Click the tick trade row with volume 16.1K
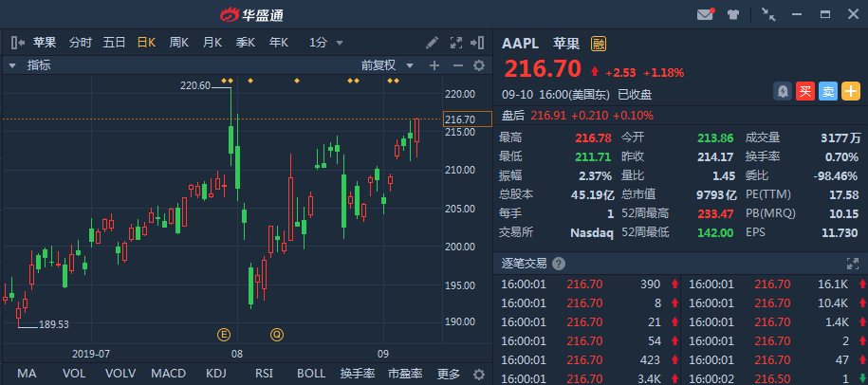The height and width of the screenshot is (385, 868). point(774,284)
